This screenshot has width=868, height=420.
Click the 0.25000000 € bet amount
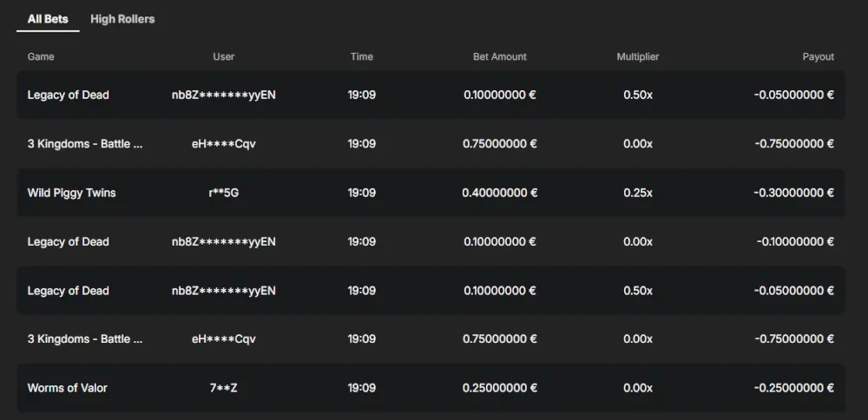coord(499,388)
